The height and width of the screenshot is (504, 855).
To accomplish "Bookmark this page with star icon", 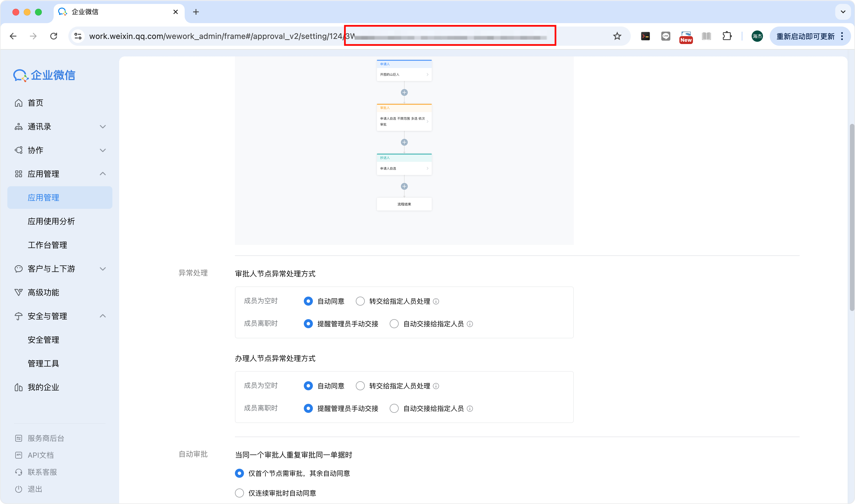I will (617, 36).
